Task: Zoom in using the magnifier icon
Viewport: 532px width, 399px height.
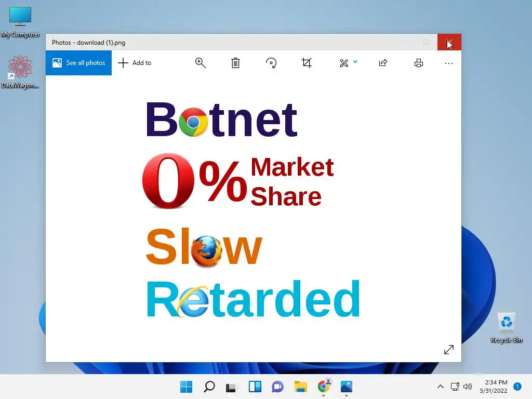Action: tap(201, 63)
